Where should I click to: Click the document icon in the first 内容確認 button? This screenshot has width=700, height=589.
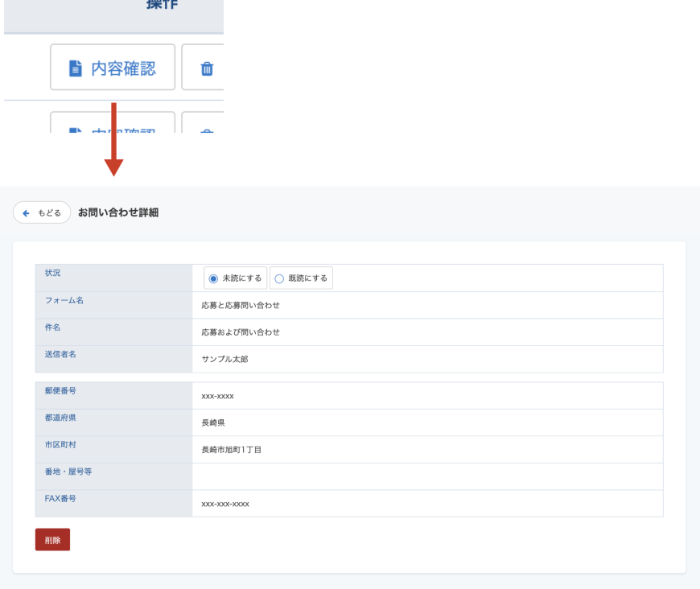click(x=75, y=68)
